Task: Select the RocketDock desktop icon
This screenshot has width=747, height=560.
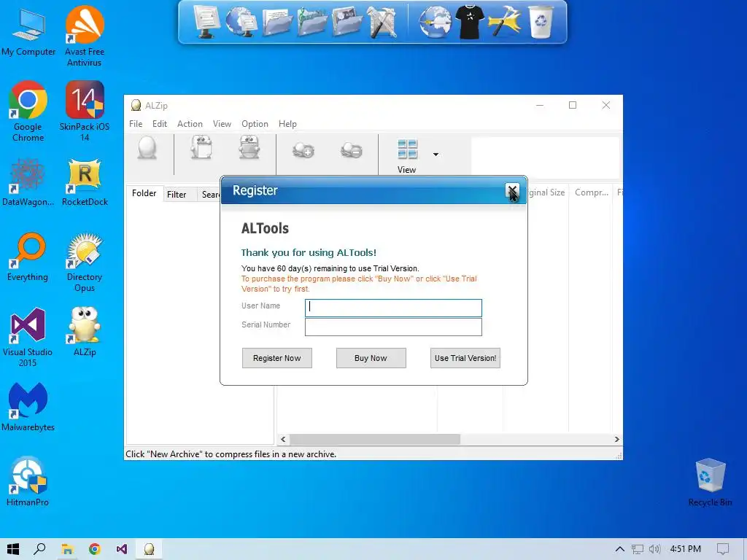Action: coord(85,182)
